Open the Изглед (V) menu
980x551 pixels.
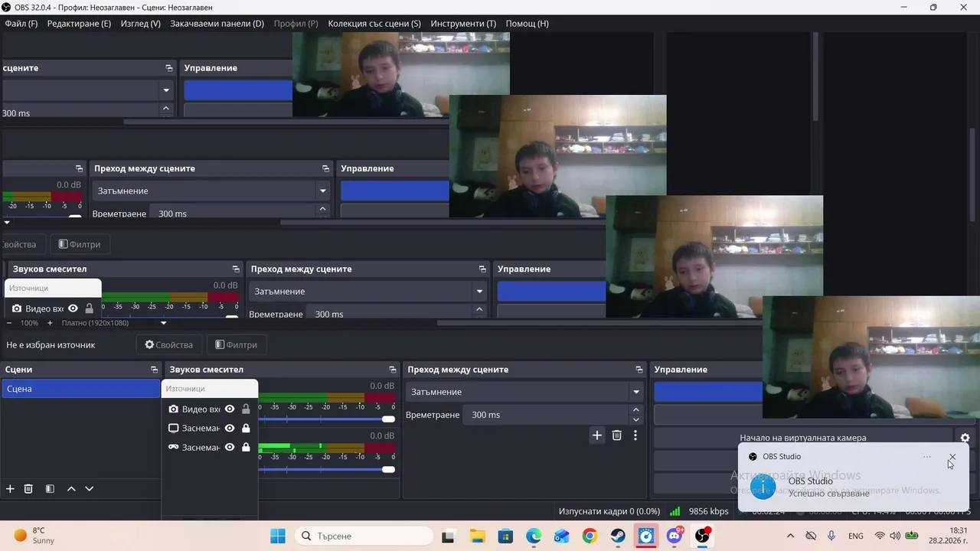141,24
